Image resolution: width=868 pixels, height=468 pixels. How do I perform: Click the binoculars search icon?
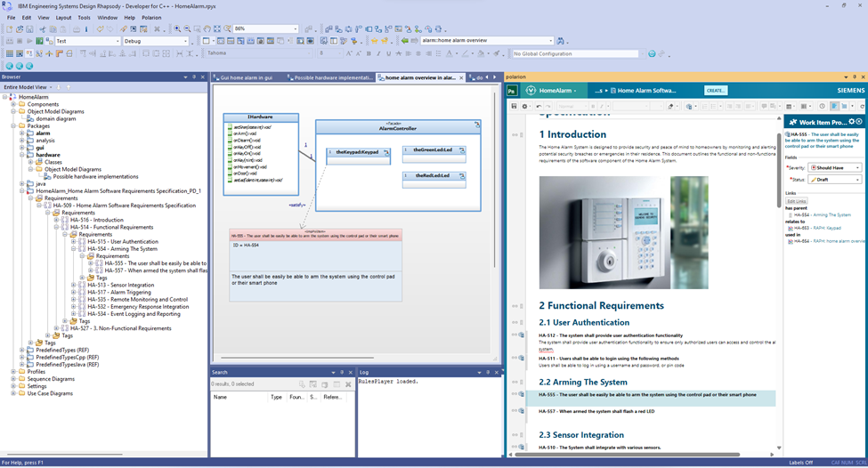point(560,41)
